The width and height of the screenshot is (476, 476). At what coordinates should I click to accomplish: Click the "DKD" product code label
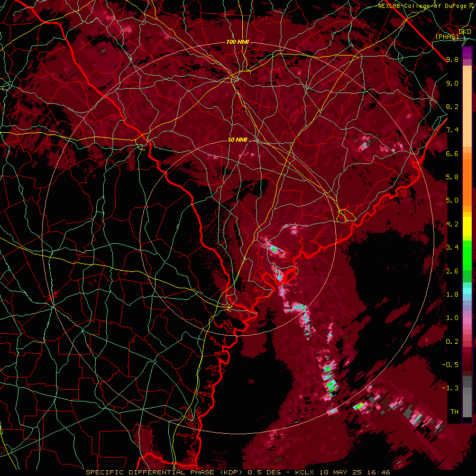coord(465,31)
